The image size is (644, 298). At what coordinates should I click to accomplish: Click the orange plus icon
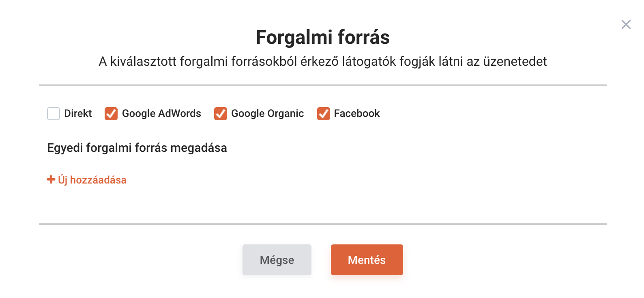click(x=51, y=179)
